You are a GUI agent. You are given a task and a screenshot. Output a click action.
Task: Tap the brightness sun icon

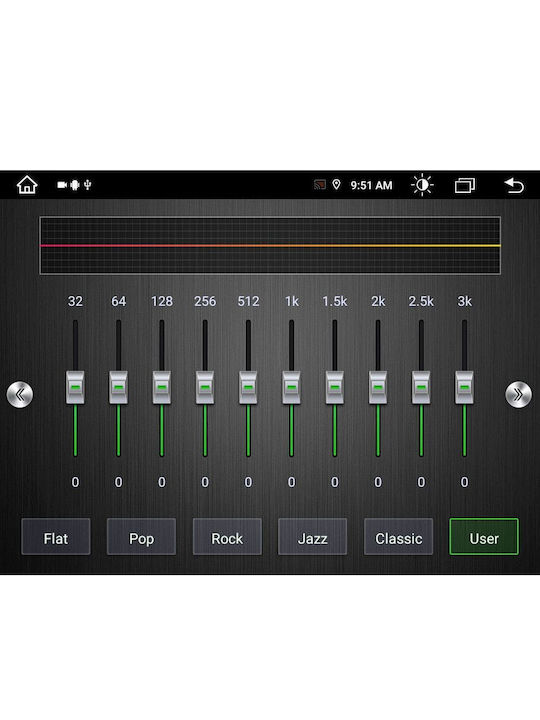coord(422,185)
